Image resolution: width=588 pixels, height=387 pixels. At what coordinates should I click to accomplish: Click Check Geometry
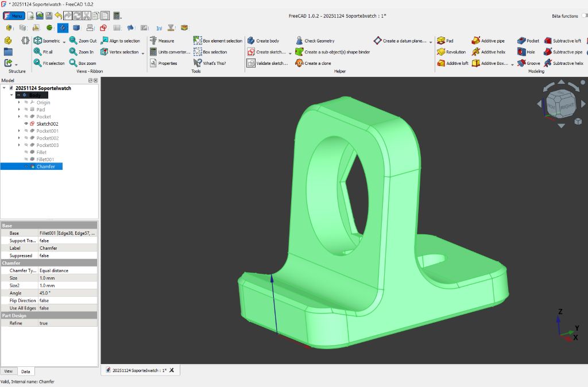coord(315,41)
